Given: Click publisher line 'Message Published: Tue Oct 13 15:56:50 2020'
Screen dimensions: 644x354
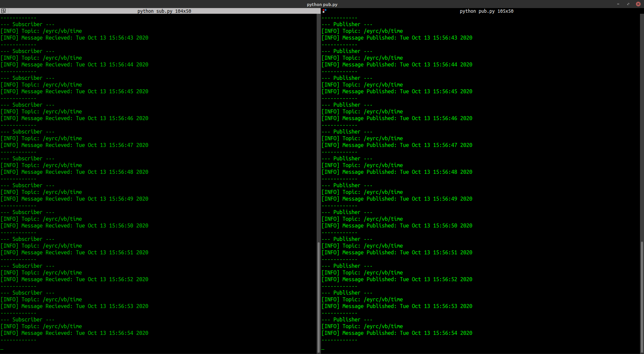Looking at the screenshot, I should click(397, 226).
